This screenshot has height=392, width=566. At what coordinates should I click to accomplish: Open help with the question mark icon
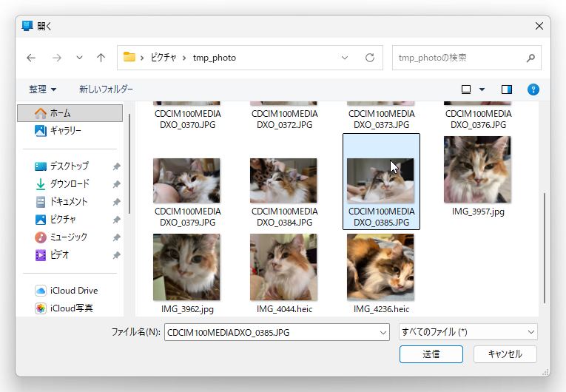click(533, 89)
